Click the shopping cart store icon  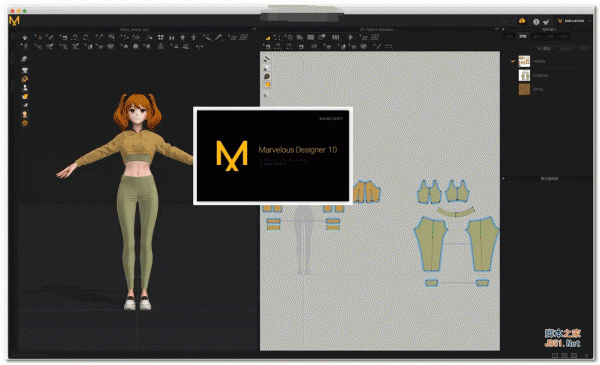[x=546, y=22]
